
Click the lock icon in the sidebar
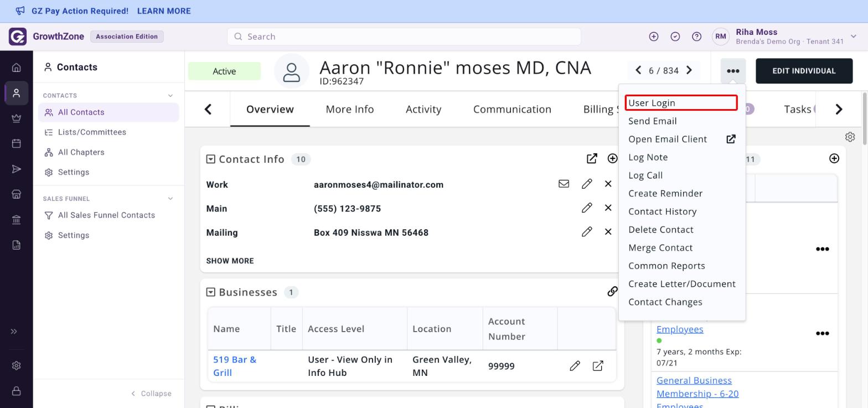(17, 391)
